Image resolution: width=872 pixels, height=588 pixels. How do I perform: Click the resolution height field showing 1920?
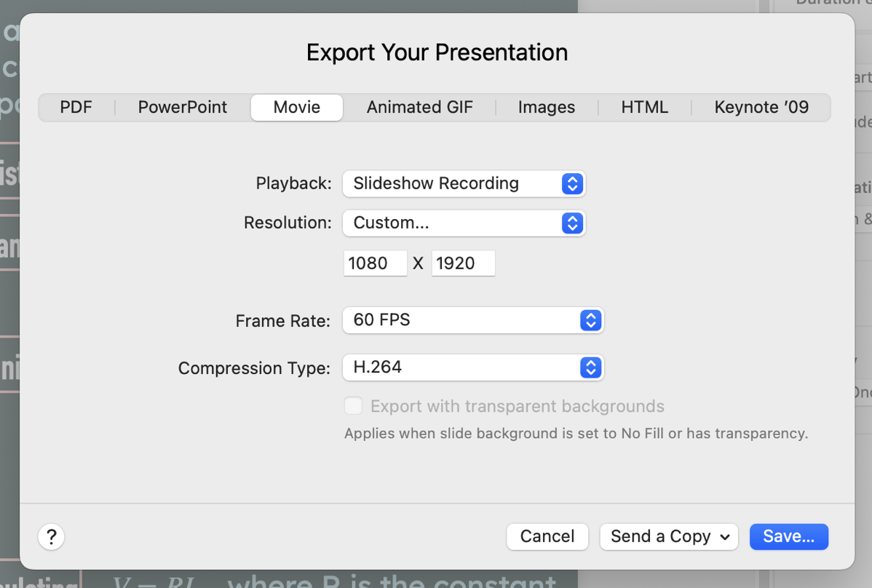click(x=463, y=263)
